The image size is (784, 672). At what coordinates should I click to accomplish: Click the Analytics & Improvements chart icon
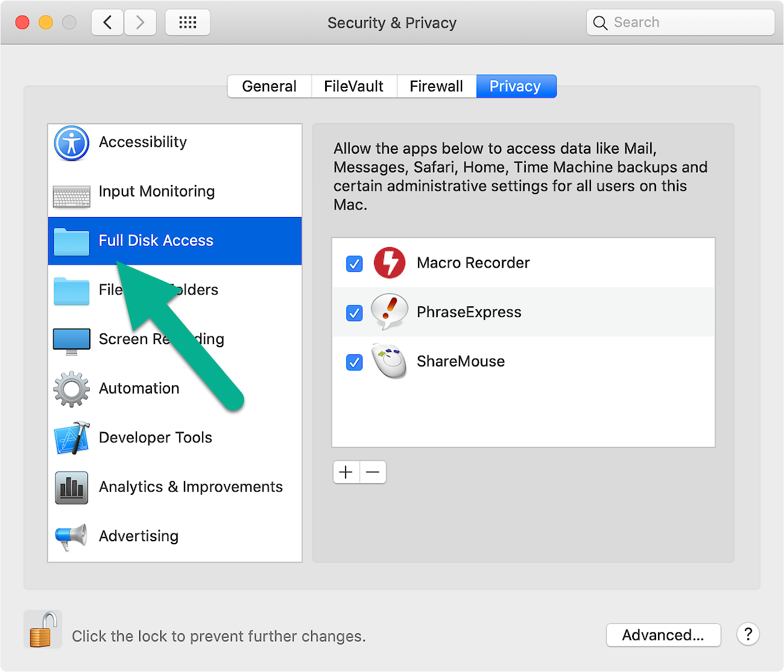click(71, 488)
